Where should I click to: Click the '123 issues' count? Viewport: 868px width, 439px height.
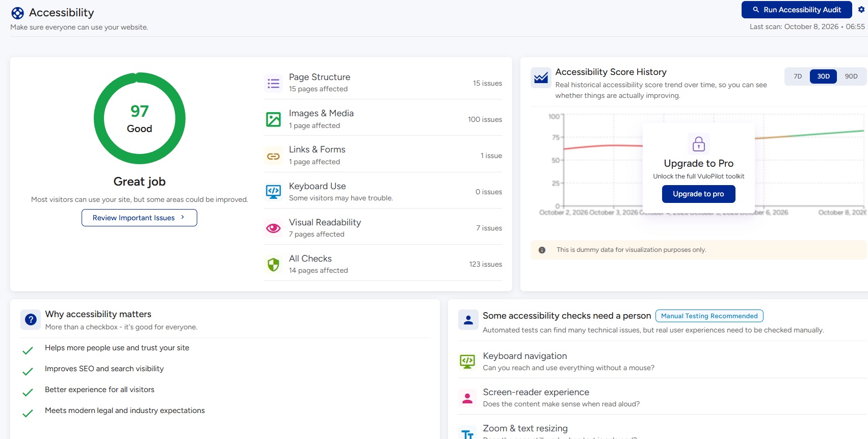tap(485, 264)
